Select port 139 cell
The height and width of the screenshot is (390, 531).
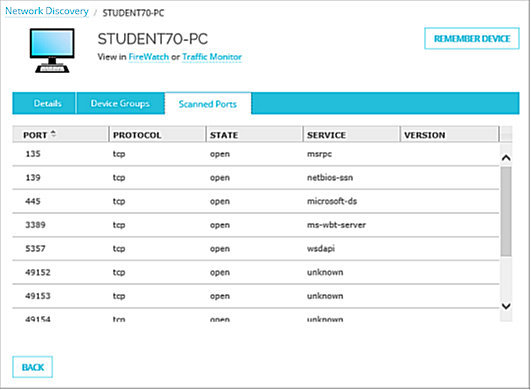pos(33,178)
